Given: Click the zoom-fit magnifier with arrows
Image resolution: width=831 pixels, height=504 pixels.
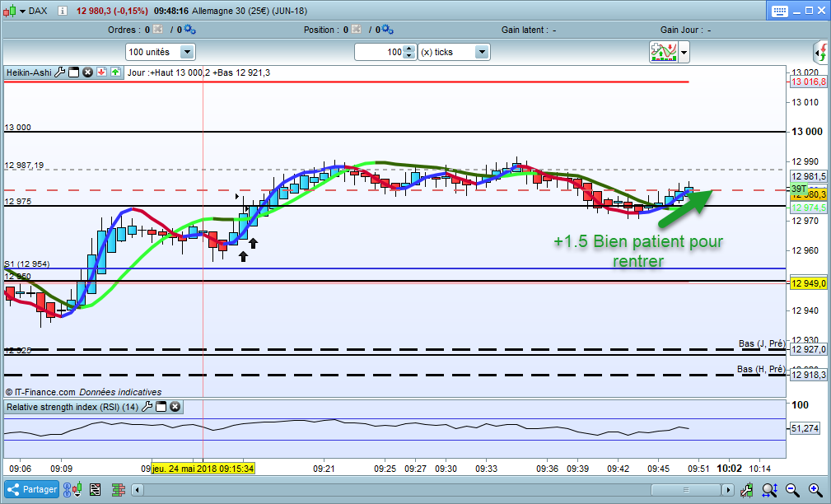Looking at the screenshot, I should click(x=769, y=490).
